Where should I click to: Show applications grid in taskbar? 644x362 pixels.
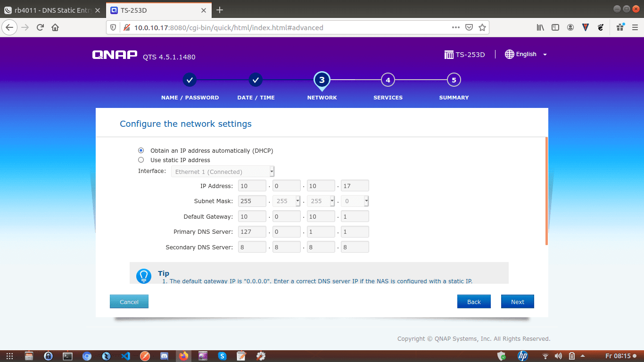pyautogui.click(x=9, y=356)
